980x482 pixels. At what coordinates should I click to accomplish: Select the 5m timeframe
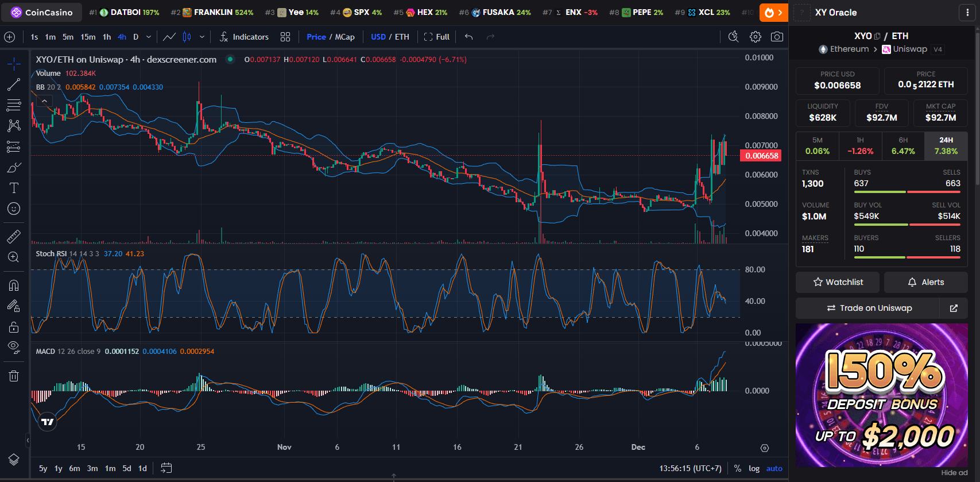pyautogui.click(x=68, y=37)
